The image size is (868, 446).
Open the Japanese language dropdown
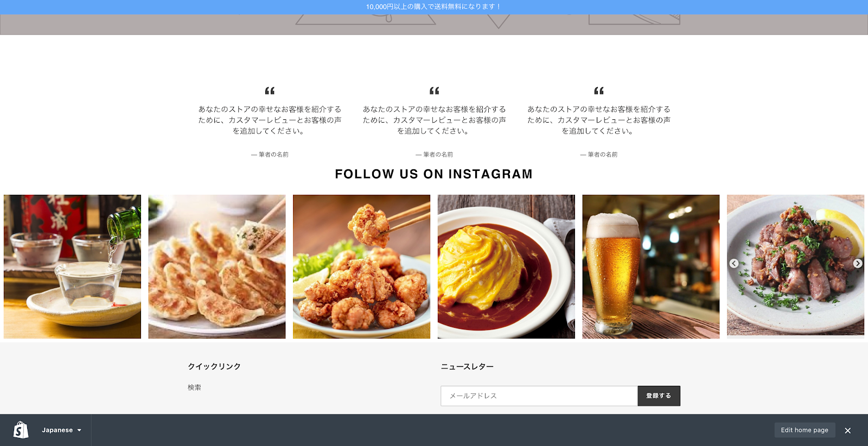[x=61, y=430]
